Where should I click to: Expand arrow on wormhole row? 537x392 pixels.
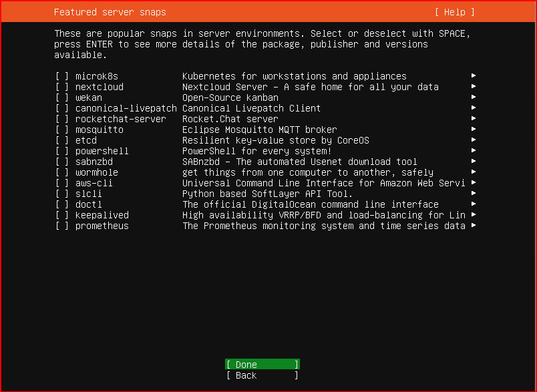(474, 172)
